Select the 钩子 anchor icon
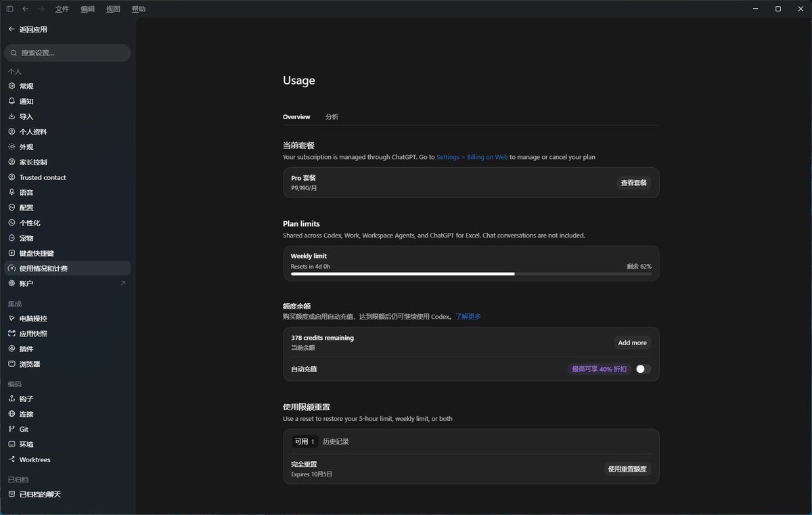The height and width of the screenshot is (515, 812). click(12, 399)
